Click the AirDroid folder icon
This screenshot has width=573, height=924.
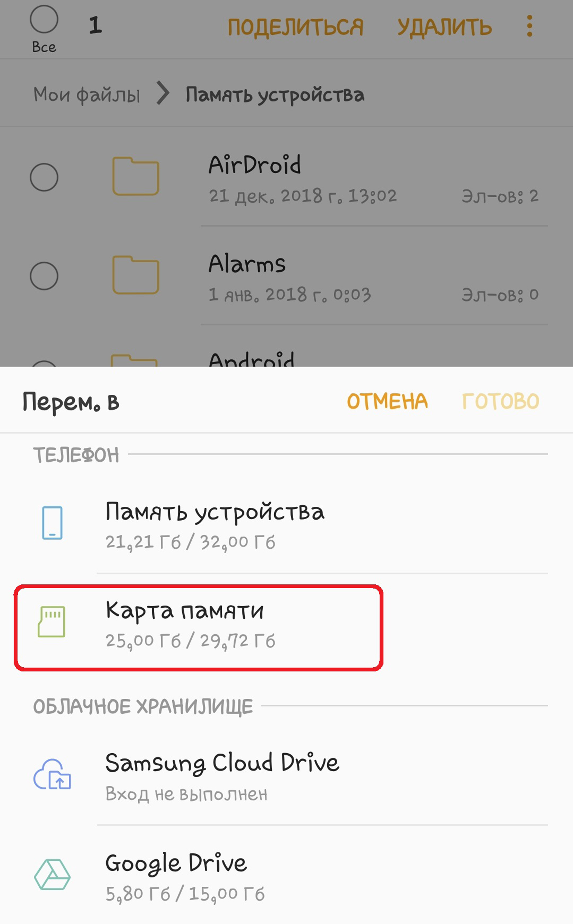tap(136, 176)
